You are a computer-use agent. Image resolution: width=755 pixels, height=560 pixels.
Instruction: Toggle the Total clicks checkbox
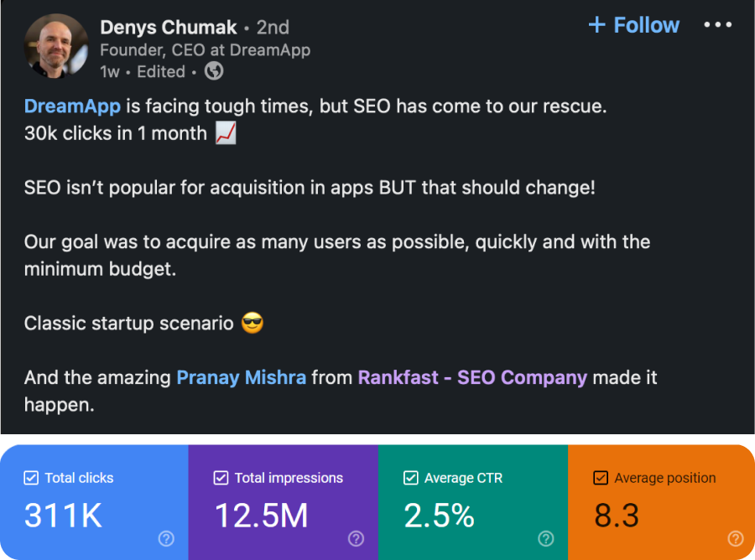(32, 478)
